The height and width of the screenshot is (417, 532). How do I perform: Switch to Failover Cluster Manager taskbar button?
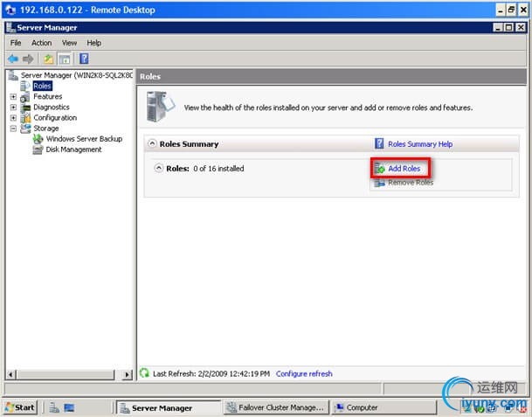(276, 407)
